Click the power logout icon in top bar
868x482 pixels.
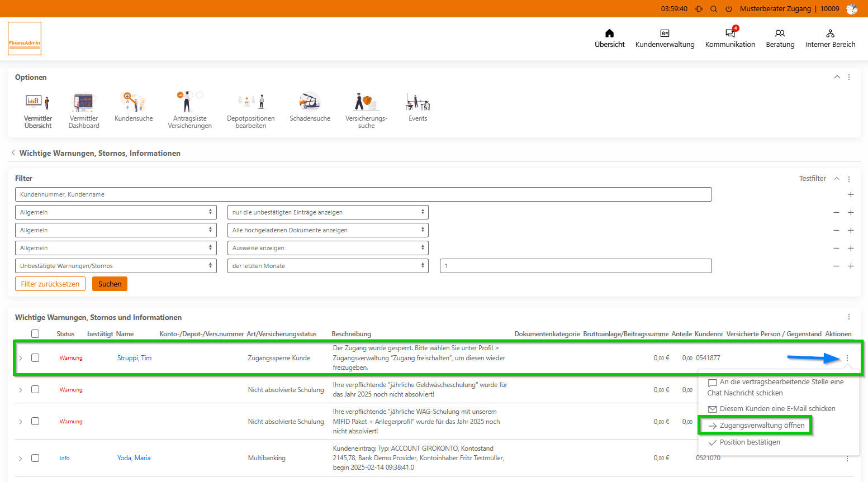[x=729, y=9]
